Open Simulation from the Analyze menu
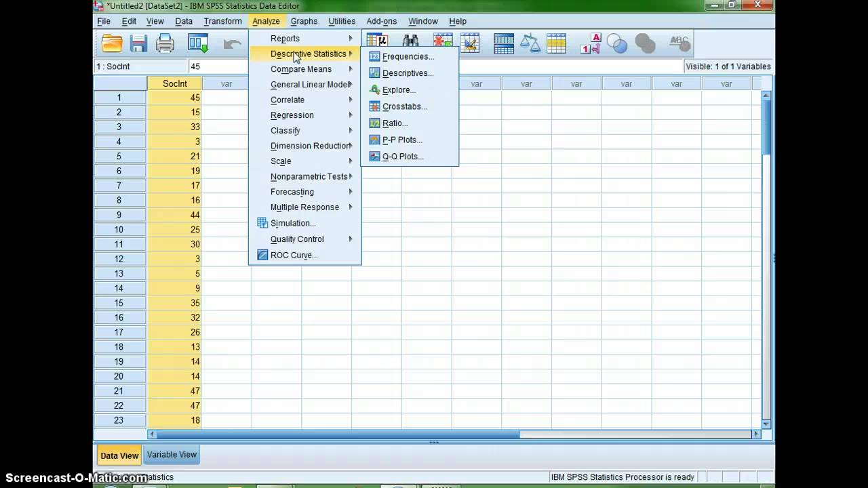Image resolution: width=868 pixels, height=488 pixels. (305, 223)
